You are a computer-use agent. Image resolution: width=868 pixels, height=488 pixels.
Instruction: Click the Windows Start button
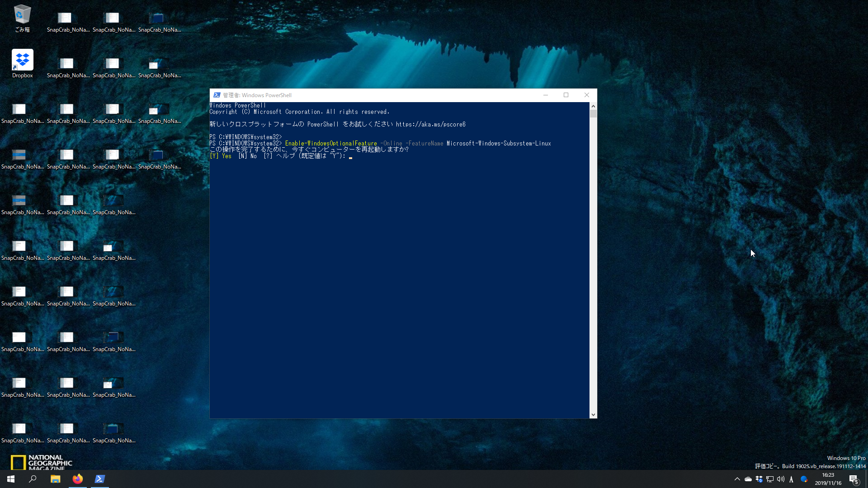(x=11, y=479)
